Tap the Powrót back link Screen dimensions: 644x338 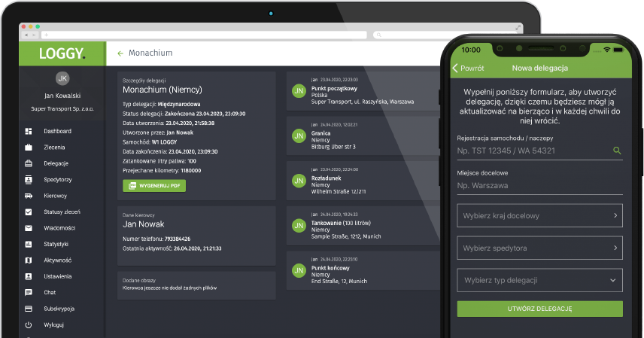[468, 68]
